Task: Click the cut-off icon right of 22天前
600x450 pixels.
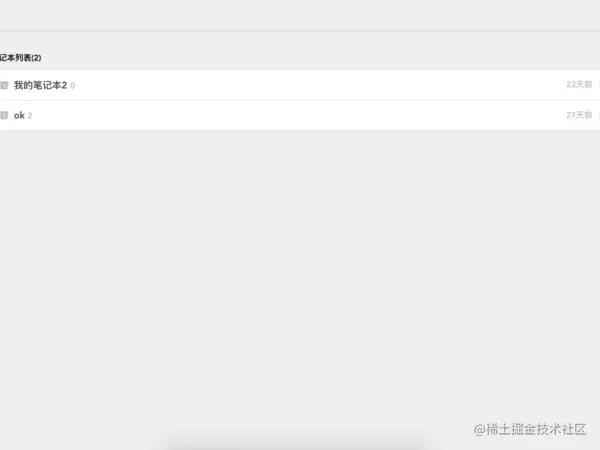Action: pos(599,85)
